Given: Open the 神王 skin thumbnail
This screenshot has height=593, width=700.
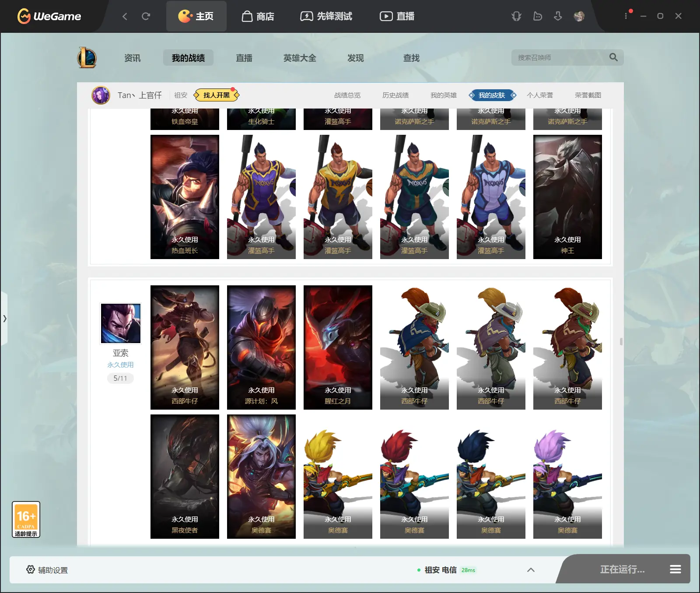Looking at the screenshot, I should point(567,197).
